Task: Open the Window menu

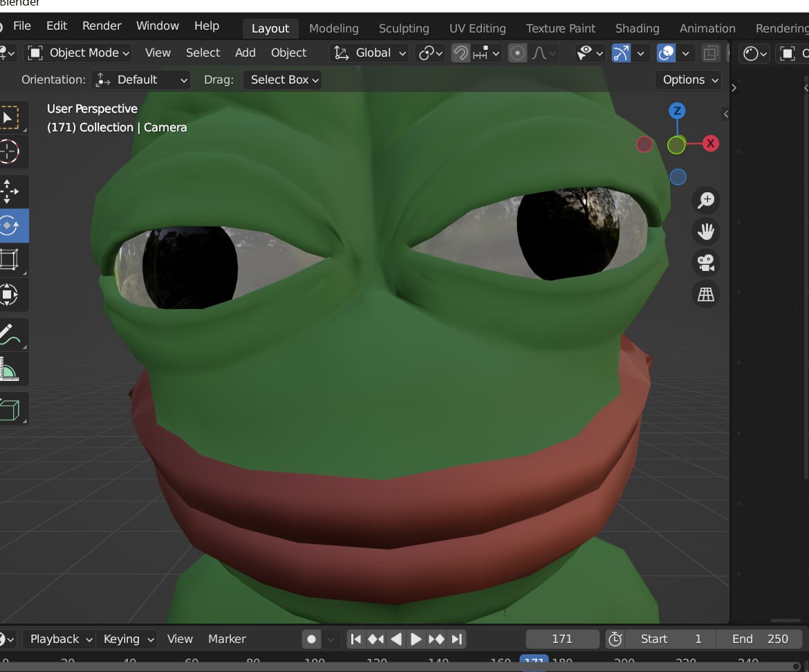Action: point(158,26)
